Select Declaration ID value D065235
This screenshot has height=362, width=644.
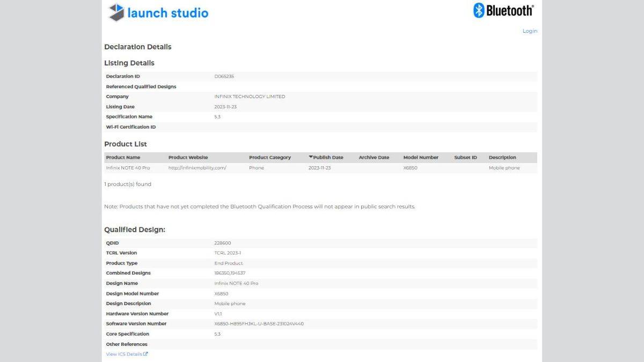click(224, 77)
